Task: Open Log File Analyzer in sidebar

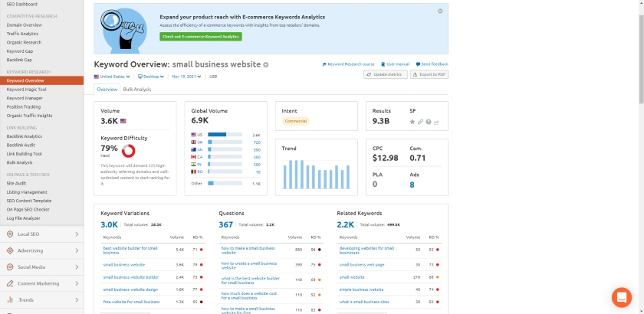Action: (x=24, y=218)
